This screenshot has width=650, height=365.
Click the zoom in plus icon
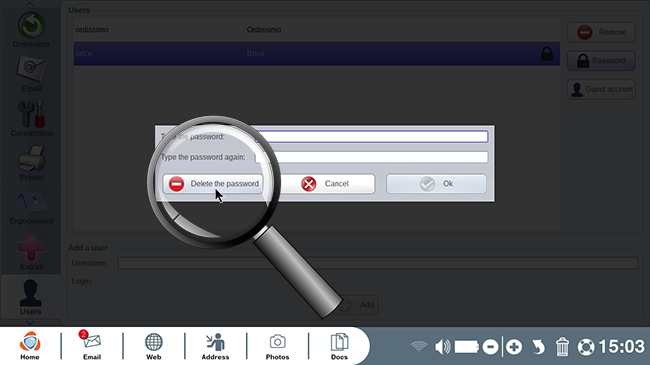(514, 347)
